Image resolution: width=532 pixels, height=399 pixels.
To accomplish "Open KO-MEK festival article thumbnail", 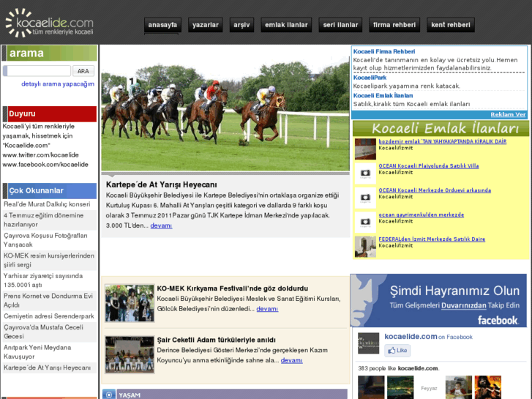I will click(130, 303).
